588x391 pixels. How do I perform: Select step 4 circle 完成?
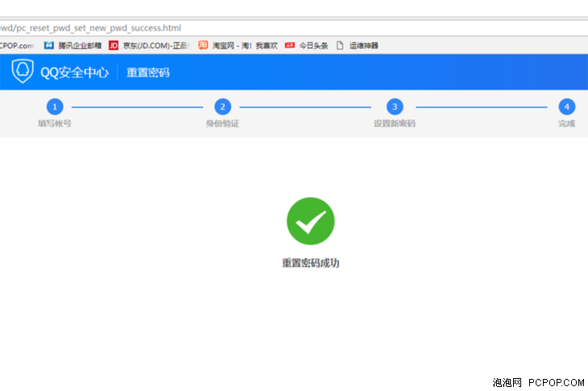(x=567, y=107)
